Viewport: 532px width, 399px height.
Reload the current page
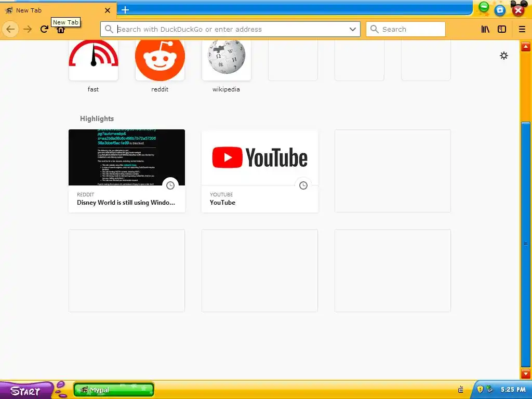pos(44,29)
